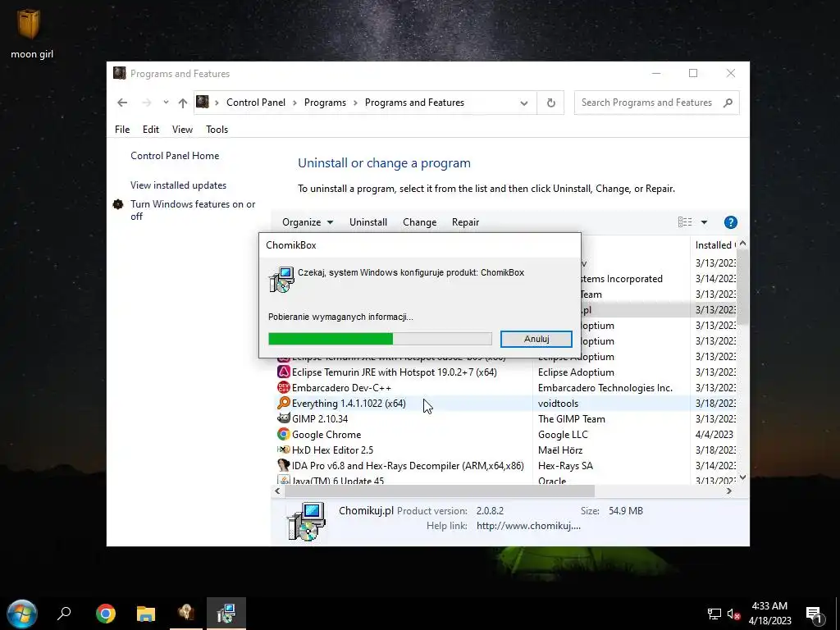840x630 pixels.
Task: Click the network icon in system tray
Action: [x=714, y=614]
